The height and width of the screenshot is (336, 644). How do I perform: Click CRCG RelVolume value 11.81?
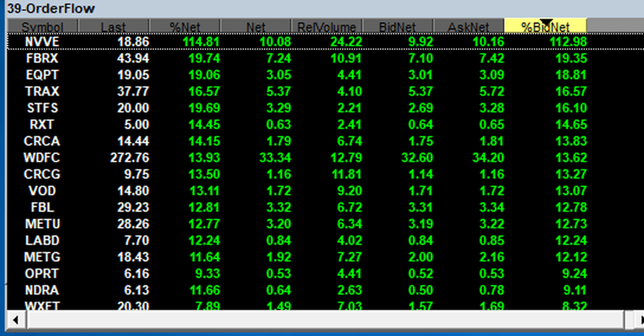(347, 175)
